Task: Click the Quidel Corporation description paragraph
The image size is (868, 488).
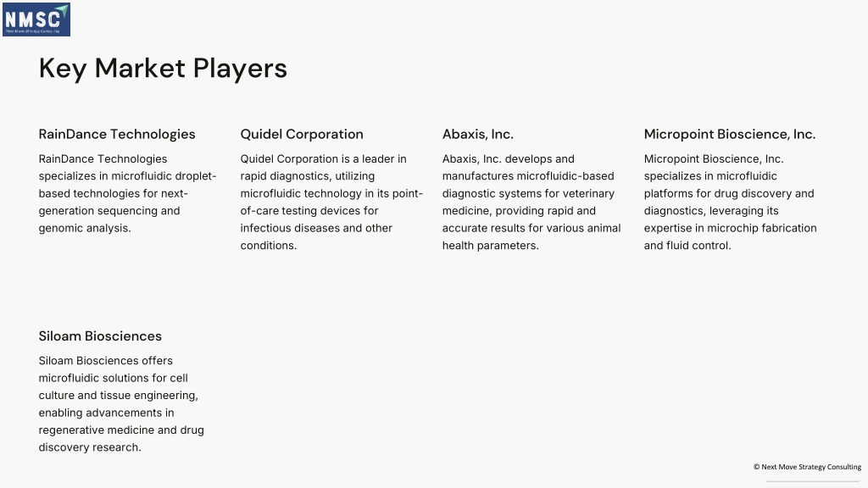Action: (331, 202)
